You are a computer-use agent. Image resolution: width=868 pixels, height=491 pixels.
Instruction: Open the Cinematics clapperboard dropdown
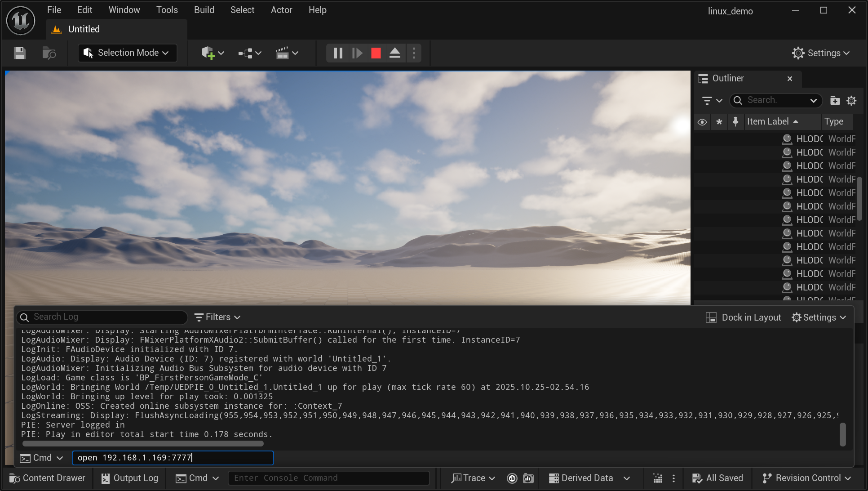click(287, 53)
